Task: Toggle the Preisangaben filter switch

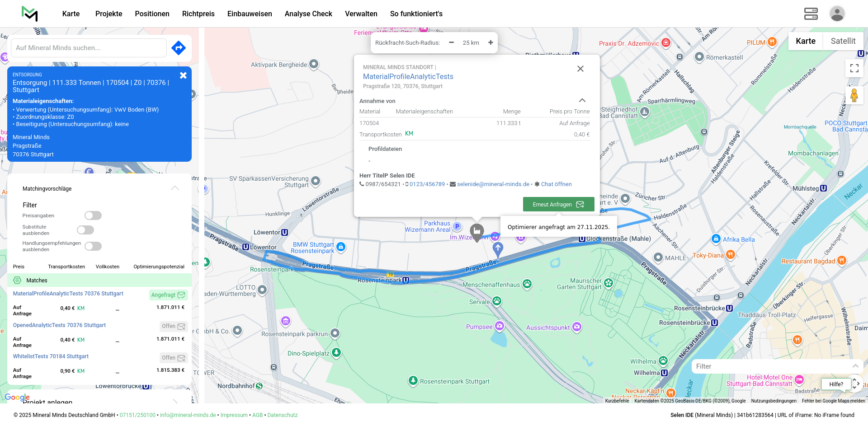Action: coord(93,215)
